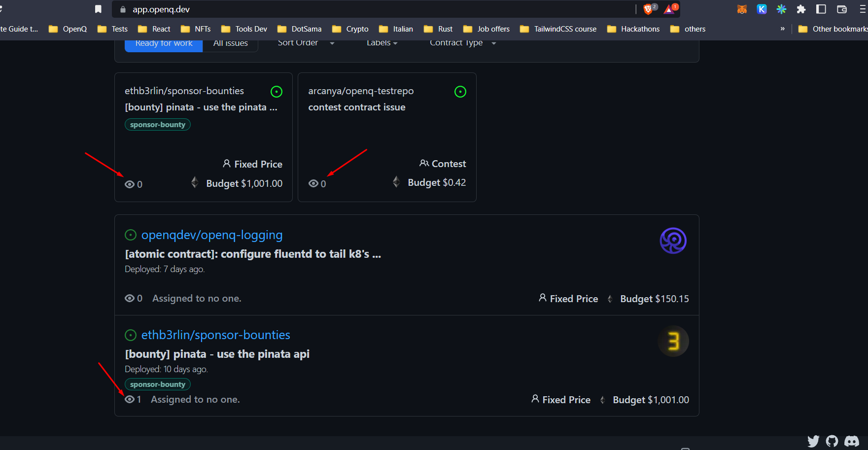Expand the Contract Type dropdown
The height and width of the screenshot is (450, 868).
[463, 43]
